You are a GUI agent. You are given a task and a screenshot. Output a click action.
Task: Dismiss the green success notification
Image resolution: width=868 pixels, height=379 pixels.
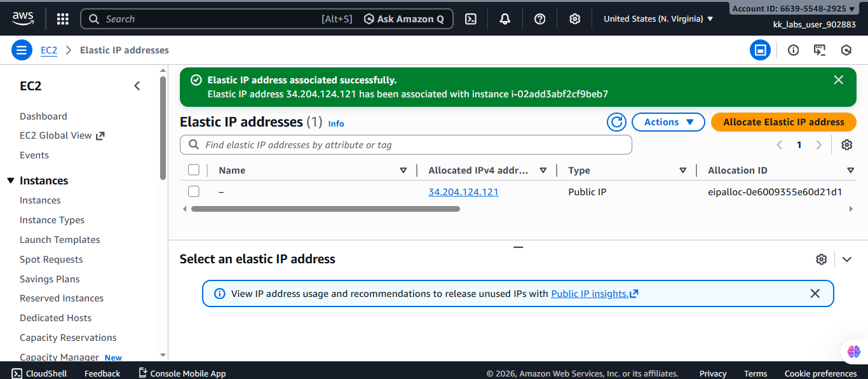click(x=838, y=80)
